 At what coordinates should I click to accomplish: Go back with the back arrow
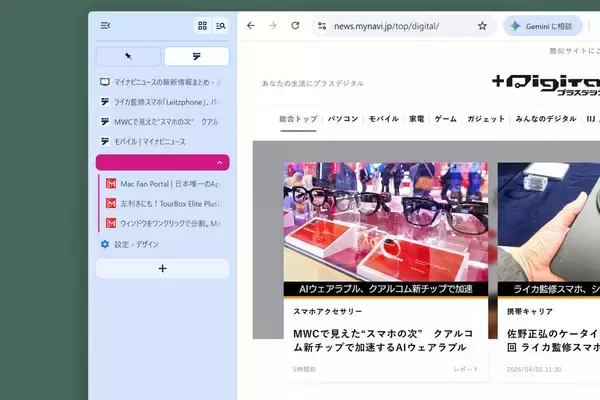pos(251,26)
